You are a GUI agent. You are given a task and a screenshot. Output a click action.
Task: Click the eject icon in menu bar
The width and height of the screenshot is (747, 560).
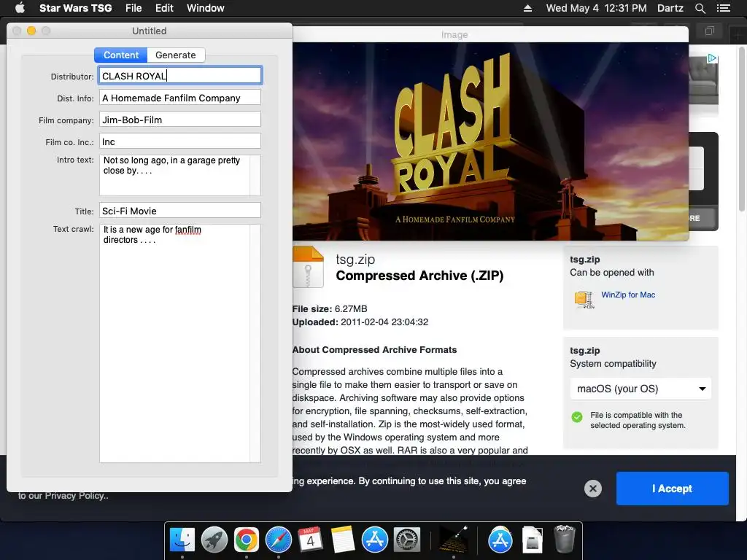[527, 8]
